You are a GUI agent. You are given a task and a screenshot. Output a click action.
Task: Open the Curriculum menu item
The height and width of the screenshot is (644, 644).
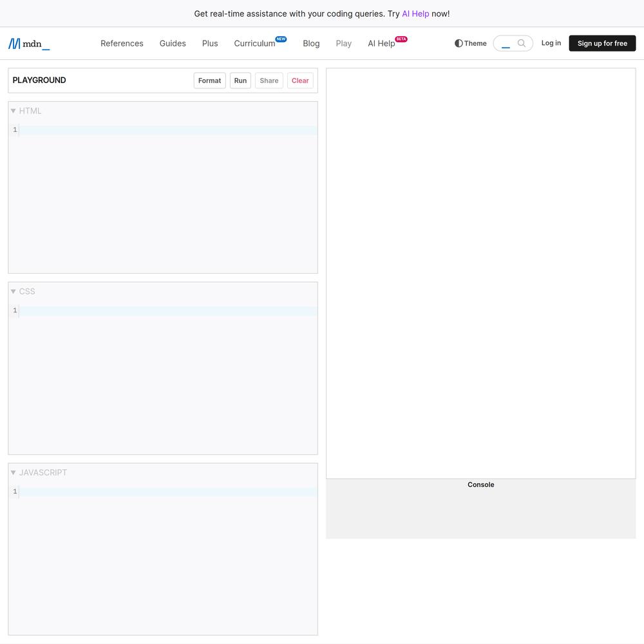point(260,44)
